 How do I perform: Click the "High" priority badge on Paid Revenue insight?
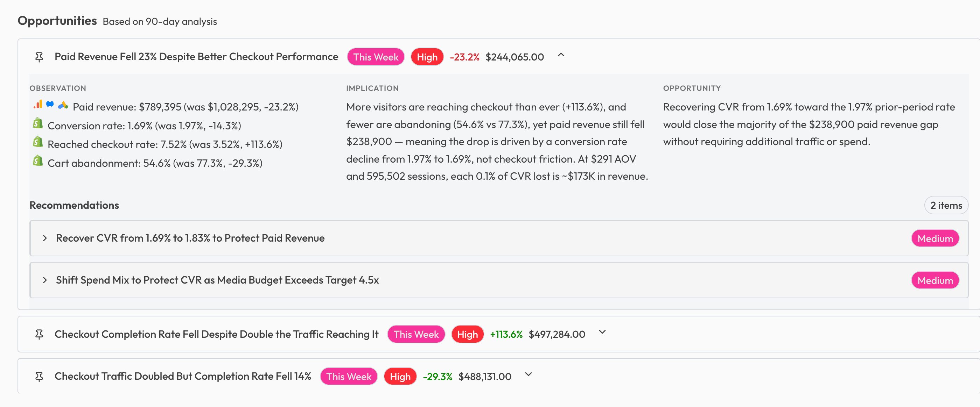(x=427, y=57)
